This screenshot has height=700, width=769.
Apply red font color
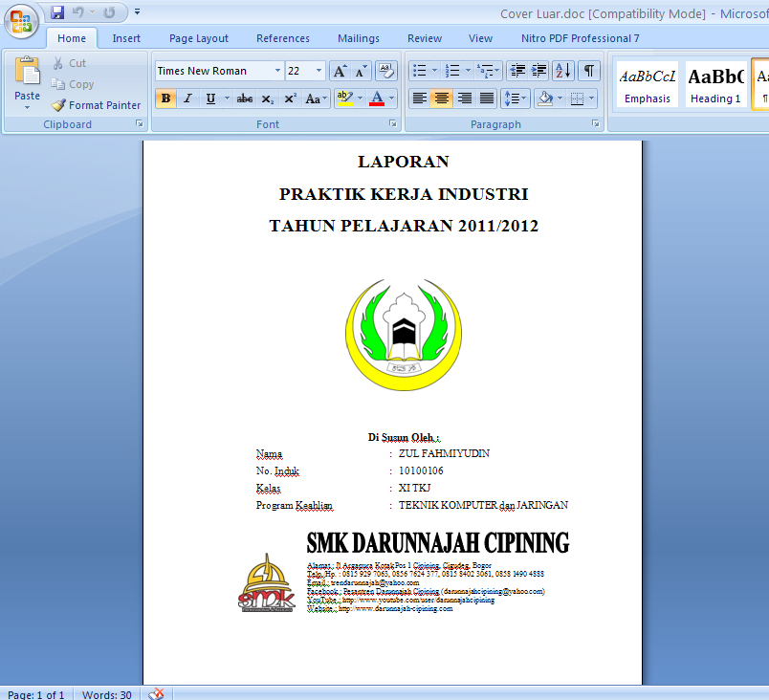377,98
